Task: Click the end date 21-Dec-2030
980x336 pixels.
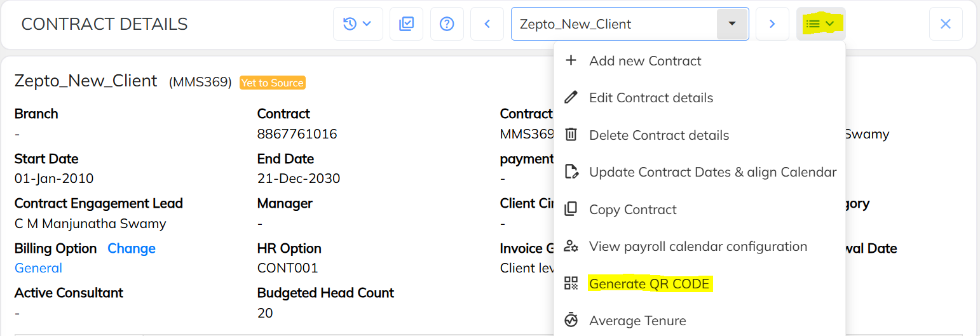Action: [299, 178]
